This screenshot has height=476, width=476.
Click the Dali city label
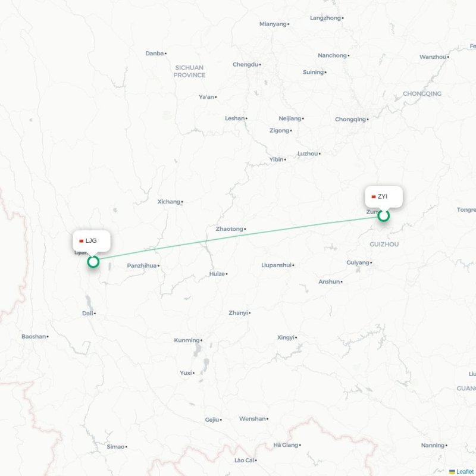tap(87, 314)
